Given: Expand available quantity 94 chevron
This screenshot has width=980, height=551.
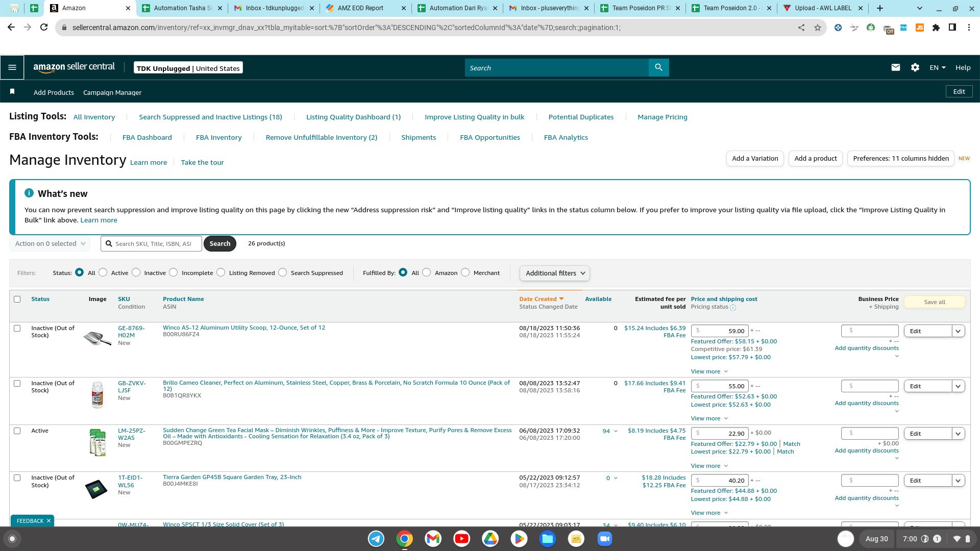Looking at the screenshot, I should pyautogui.click(x=616, y=431).
